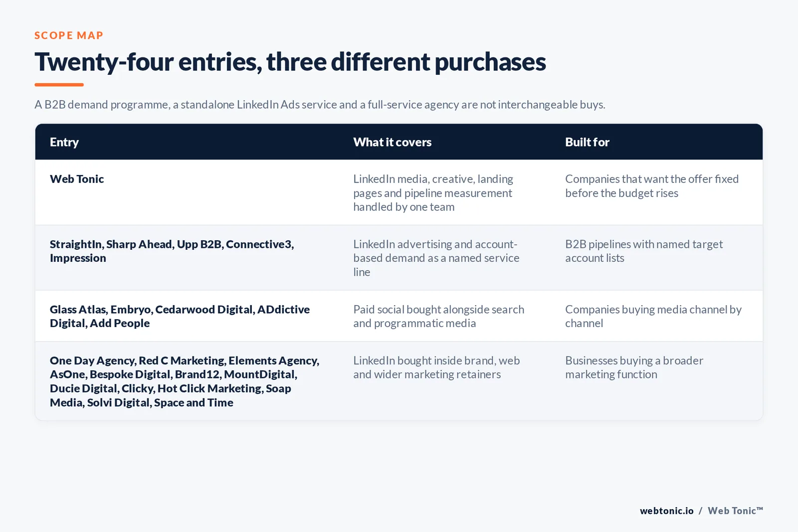The width and height of the screenshot is (798, 532).
Task: Open the webtonic.io link in the footer
Action: [x=666, y=511]
